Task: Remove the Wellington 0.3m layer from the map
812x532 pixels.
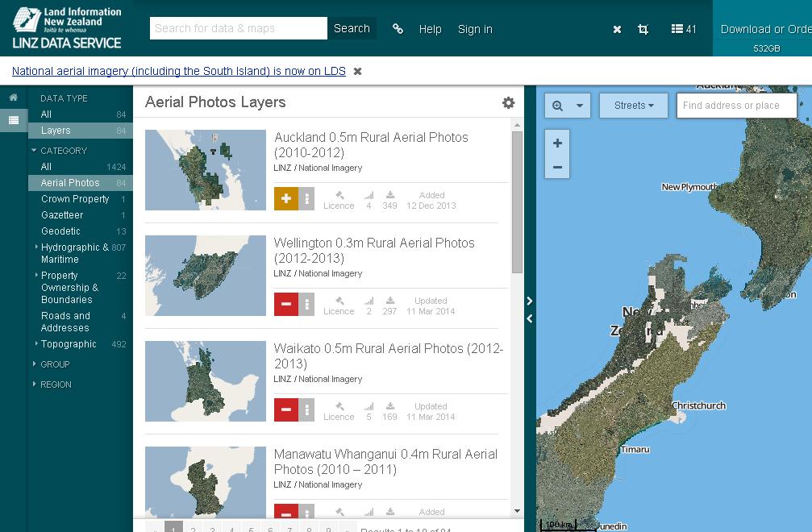Action: [x=285, y=305]
